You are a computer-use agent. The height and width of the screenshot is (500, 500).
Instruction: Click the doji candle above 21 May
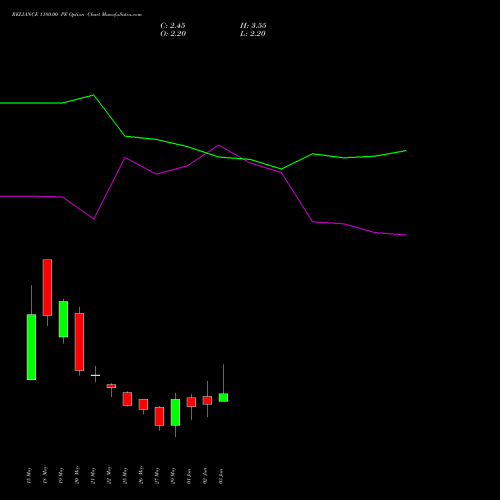(95, 375)
